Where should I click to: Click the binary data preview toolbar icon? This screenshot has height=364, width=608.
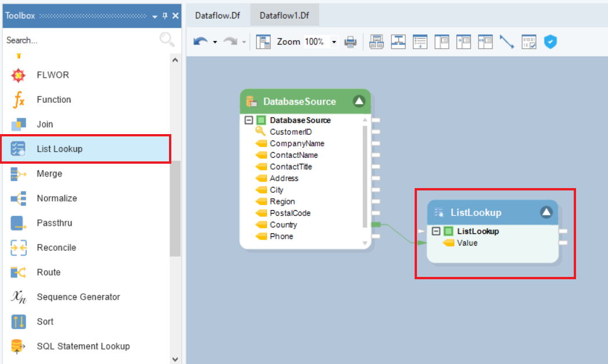coord(529,42)
